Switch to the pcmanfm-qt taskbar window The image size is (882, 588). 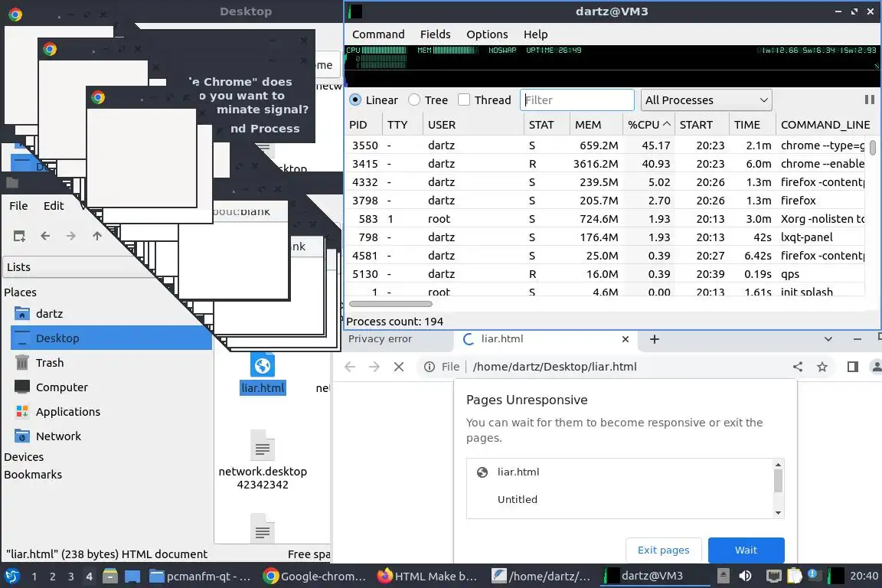[x=201, y=577]
